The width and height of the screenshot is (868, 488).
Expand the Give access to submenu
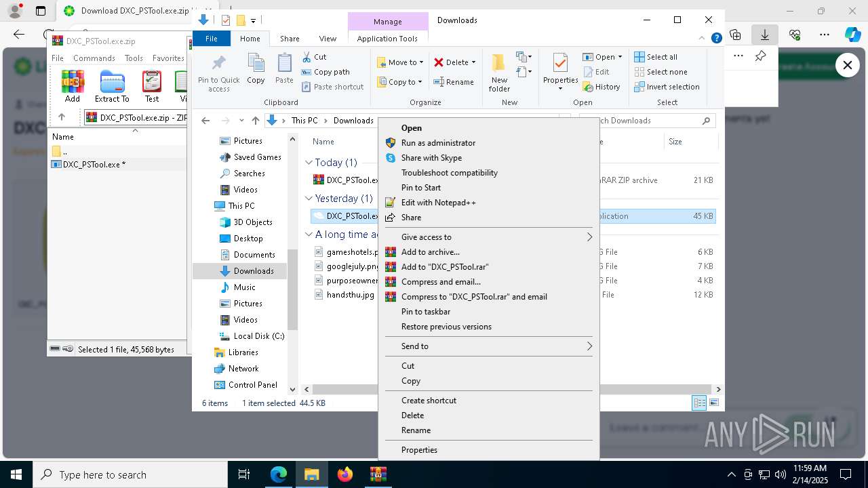coord(488,237)
